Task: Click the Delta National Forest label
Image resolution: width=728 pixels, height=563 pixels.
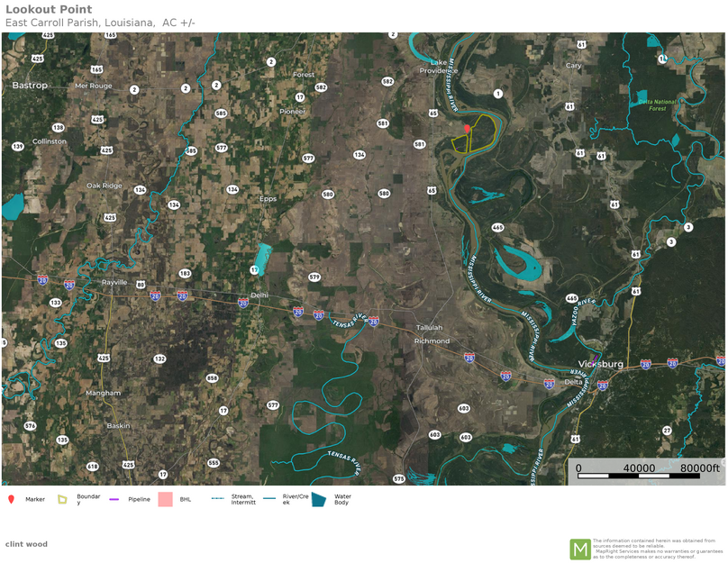Action: (x=658, y=105)
